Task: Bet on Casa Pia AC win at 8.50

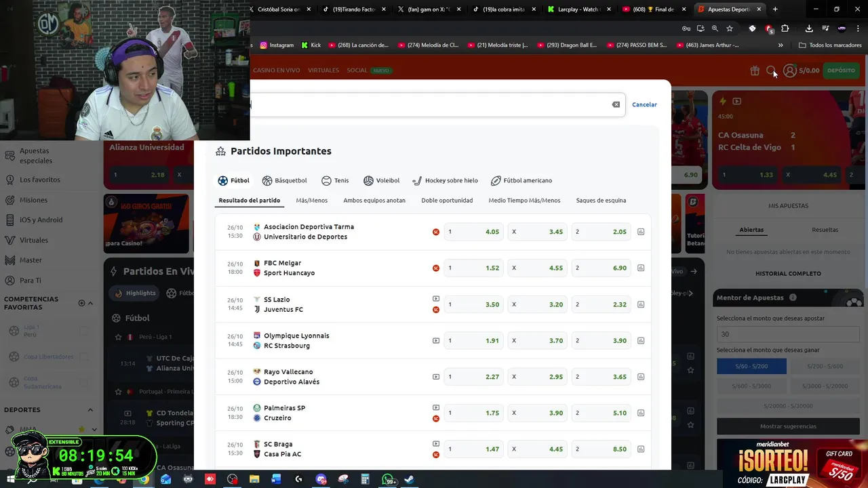Action: coord(601,449)
